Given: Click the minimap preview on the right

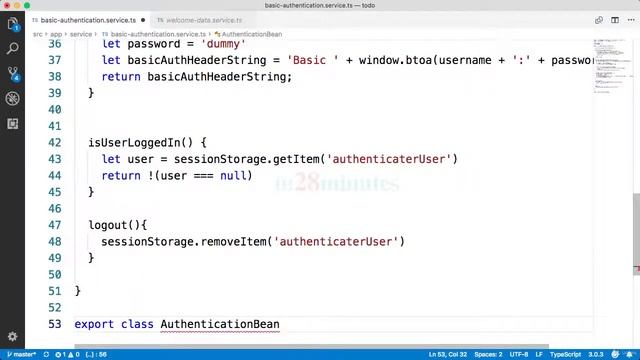Looking at the screenshot, I should point(612,67).
